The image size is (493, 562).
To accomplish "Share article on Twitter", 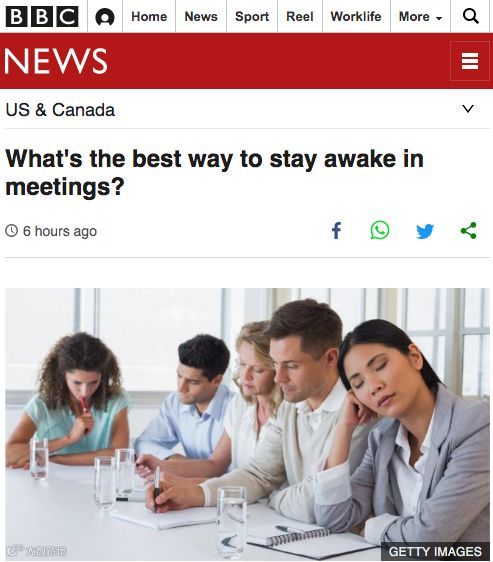I will (425, 231).
